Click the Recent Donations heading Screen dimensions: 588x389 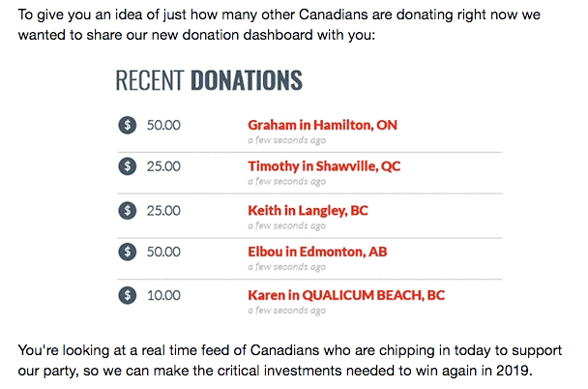209,80
